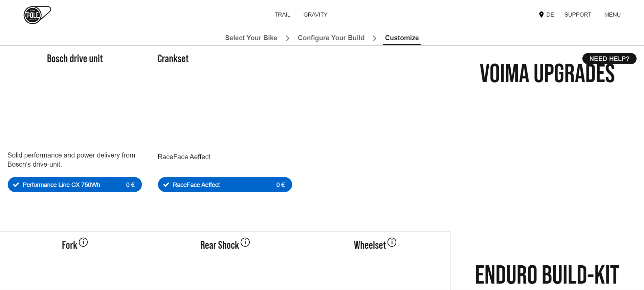
Task: Open the TRAIL menu
Action: click(282, 15)
